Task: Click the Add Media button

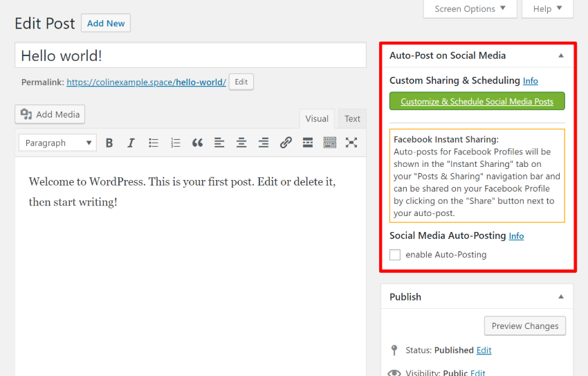Action: pos(50,114)
